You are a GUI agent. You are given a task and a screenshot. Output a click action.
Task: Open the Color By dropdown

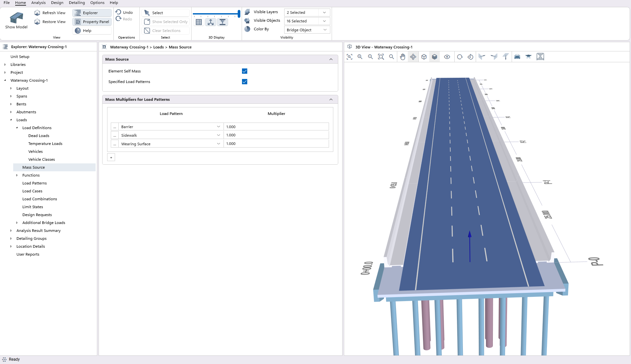tap(307, 30)
